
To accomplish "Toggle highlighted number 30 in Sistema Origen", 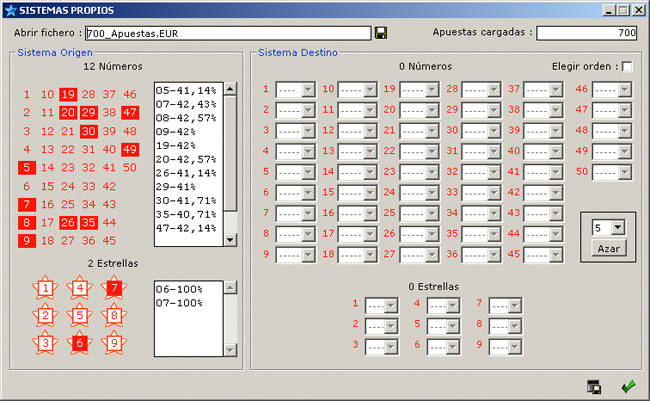I will pyautogui.click(x=89, y=131).
